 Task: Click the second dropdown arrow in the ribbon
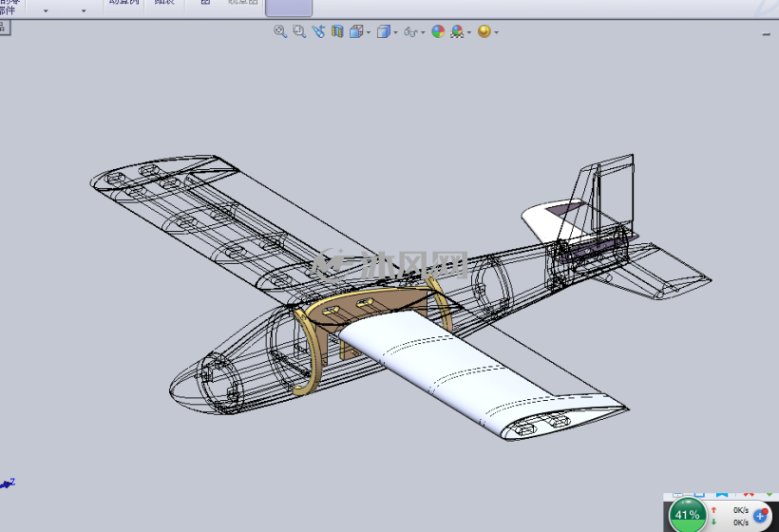tap(84, 10)
